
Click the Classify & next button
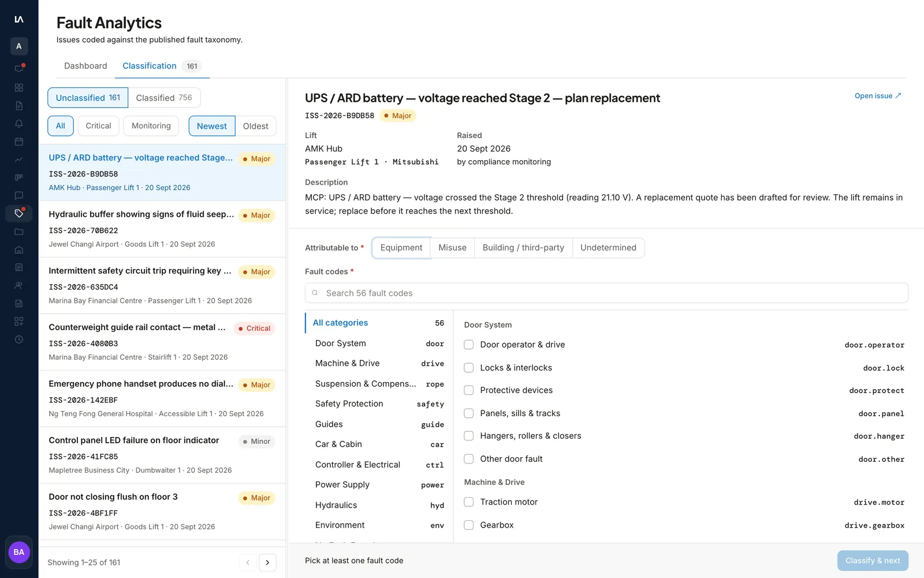click(x=873, y=561)
